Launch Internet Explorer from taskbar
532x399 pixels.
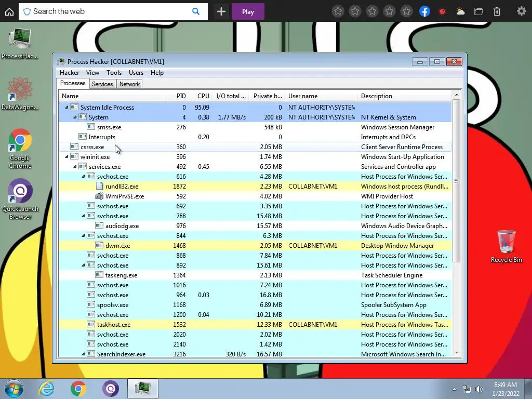[x=46, y=389]
